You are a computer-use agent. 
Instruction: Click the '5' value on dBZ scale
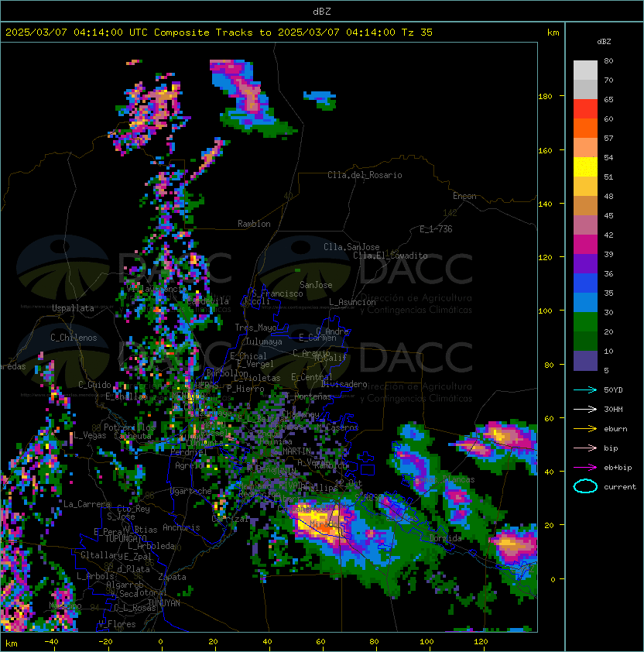(x=606, y=370)
